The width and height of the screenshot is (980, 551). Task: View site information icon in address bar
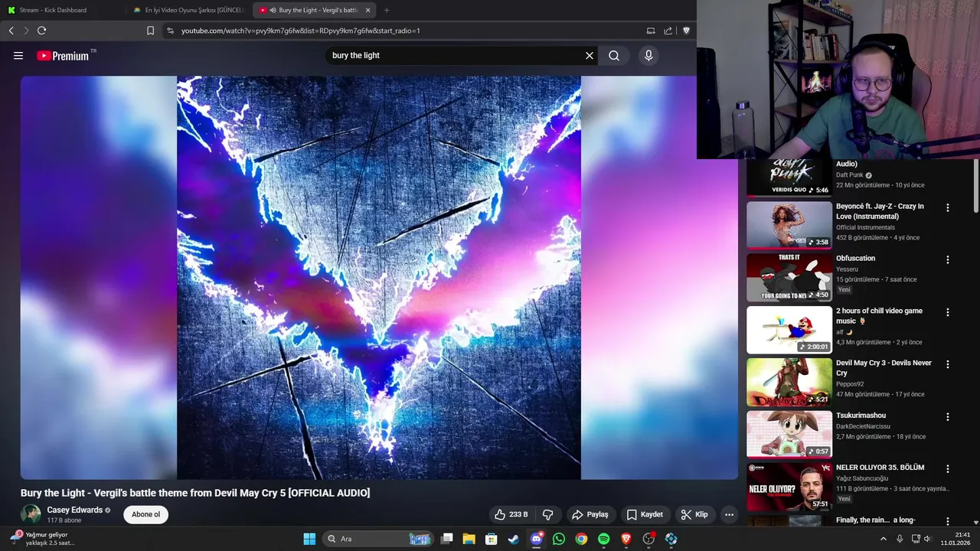coord(169,31)
